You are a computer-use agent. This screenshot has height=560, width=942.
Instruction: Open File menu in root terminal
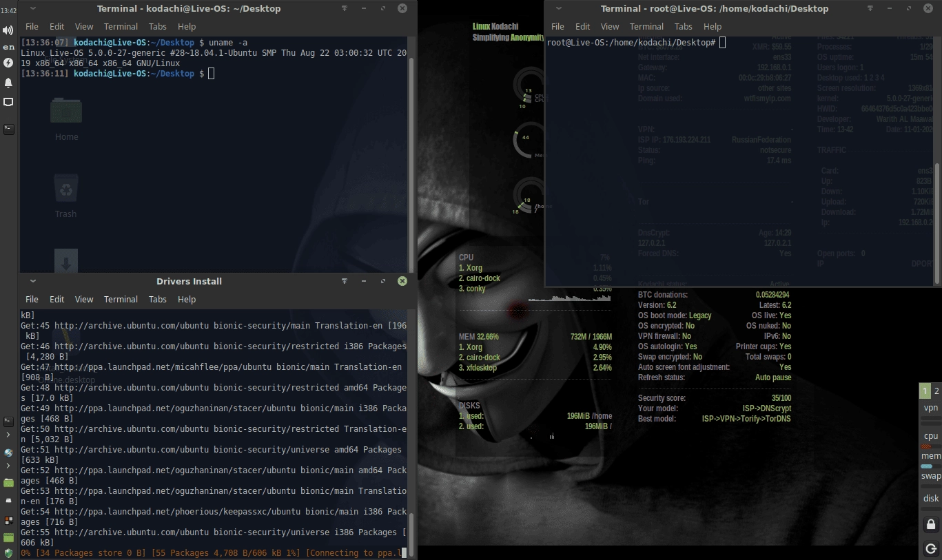[x=557, y=26]
